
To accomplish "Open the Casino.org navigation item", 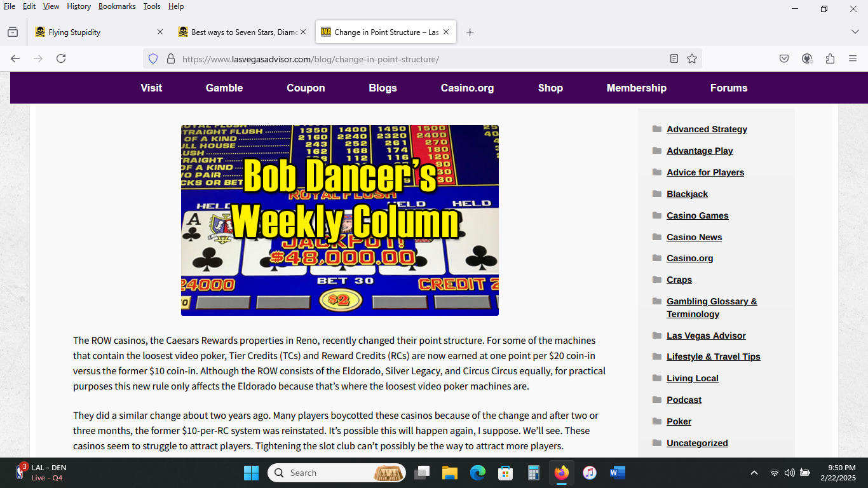I will click(467, 88).
